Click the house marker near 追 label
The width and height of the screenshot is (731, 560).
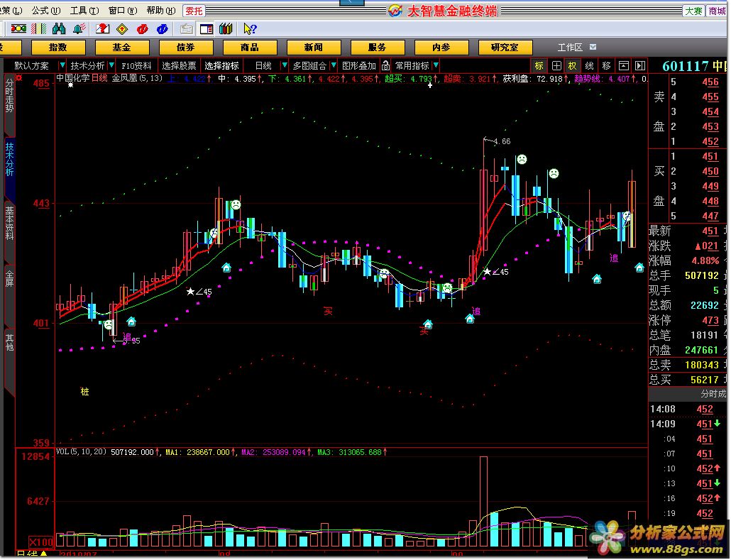pyautogui.click(x=470, y=319)
